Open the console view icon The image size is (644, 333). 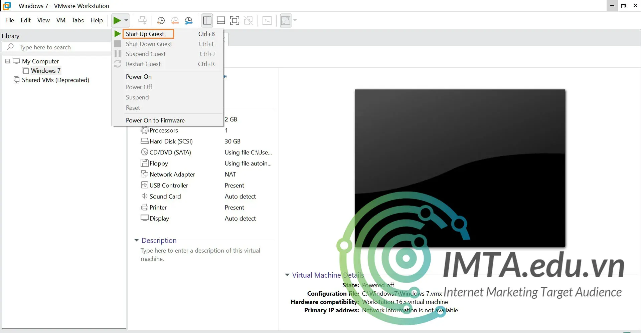(x=267, y=21)
